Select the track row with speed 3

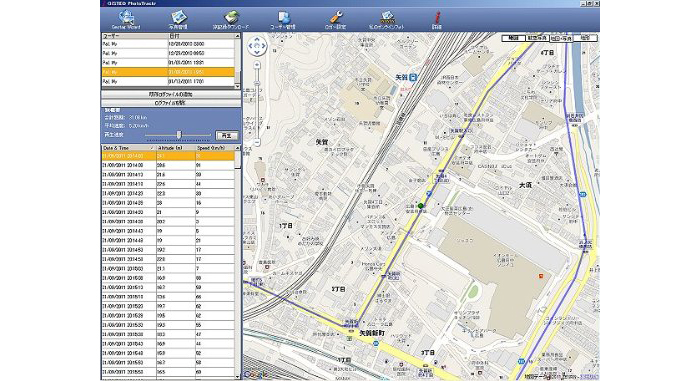click(x=168, y=222)
